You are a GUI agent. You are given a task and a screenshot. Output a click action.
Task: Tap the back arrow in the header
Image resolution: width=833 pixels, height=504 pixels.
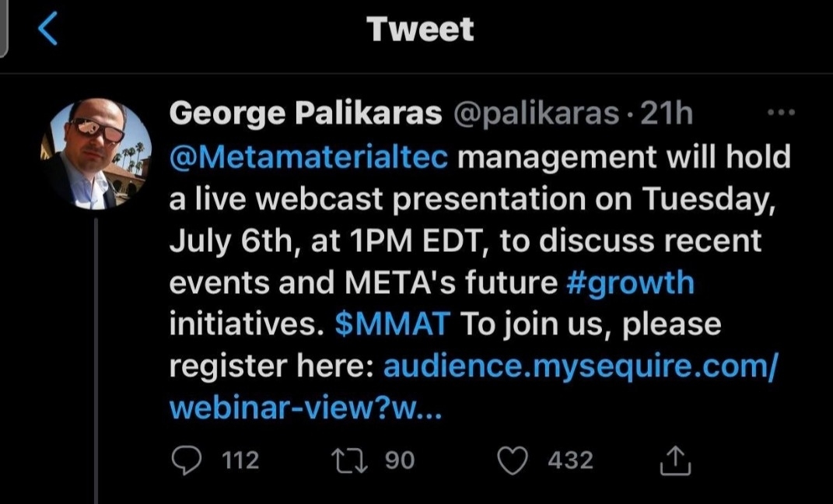(x=48, y=30)
